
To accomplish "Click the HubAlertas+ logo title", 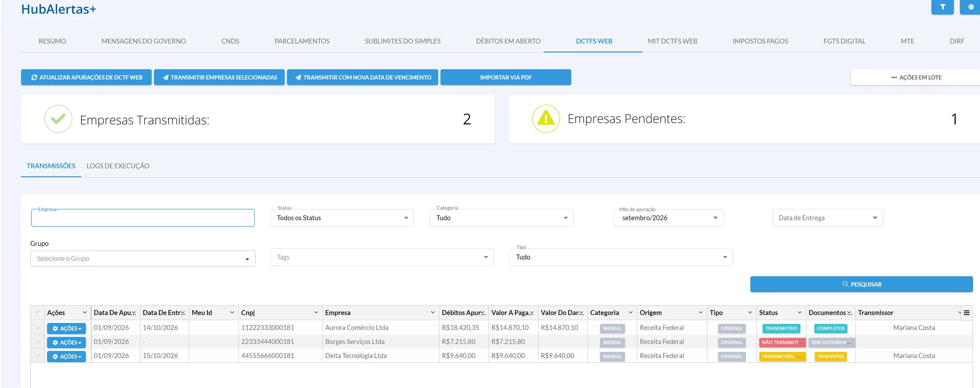I will [58, 9].
